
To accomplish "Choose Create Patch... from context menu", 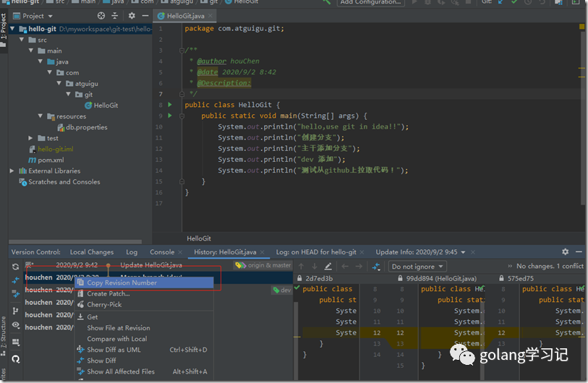I will point(145,294).
